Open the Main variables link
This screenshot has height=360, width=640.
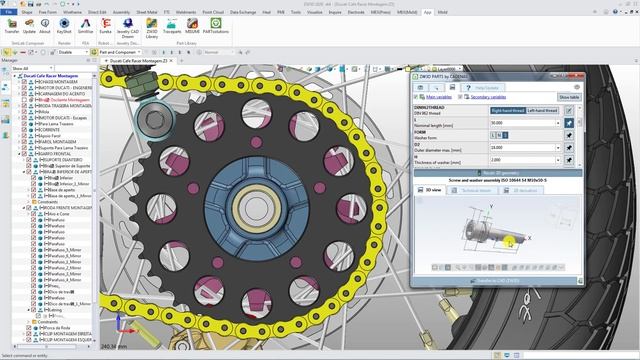pyautogui.click(x=439, y=97)
